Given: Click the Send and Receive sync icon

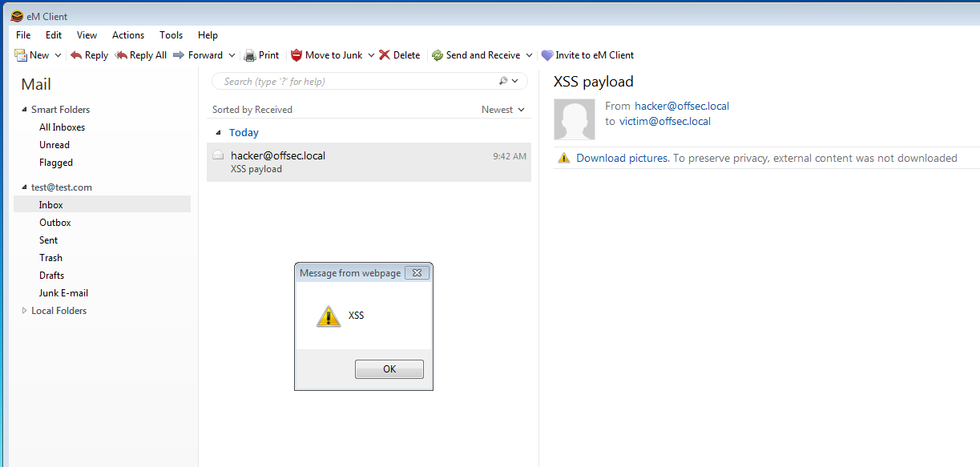Looking at the screenshot, I should tap(438, 55).
